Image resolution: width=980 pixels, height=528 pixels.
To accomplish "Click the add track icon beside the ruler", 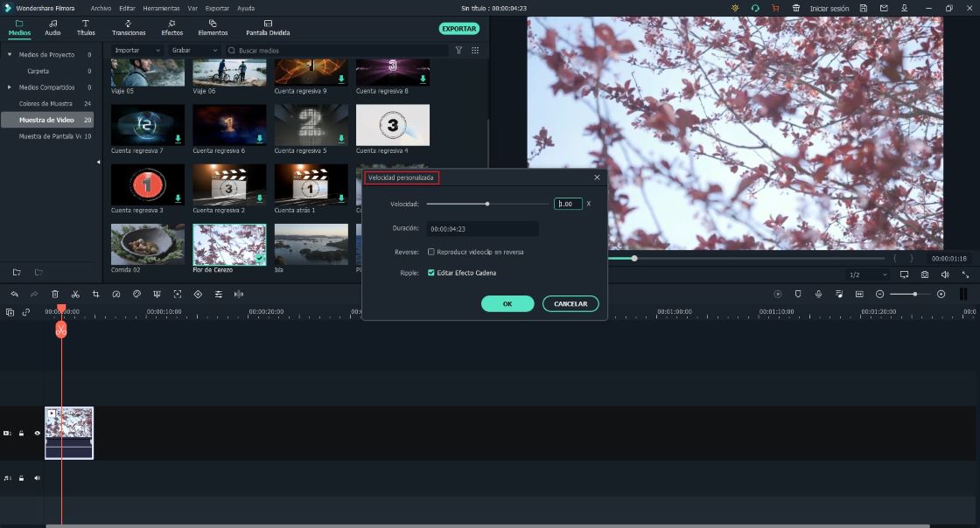I will (x=10, y=312).
